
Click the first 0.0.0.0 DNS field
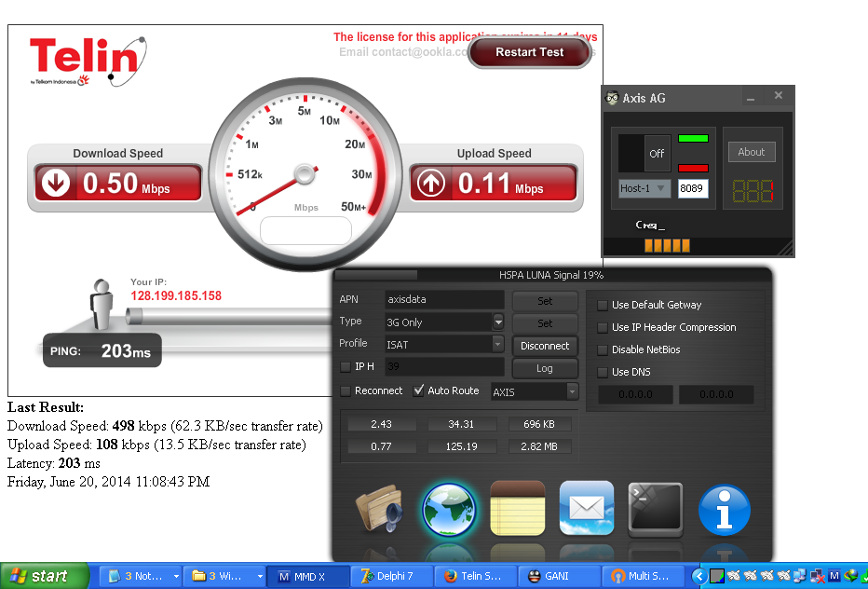coord(635,394)
